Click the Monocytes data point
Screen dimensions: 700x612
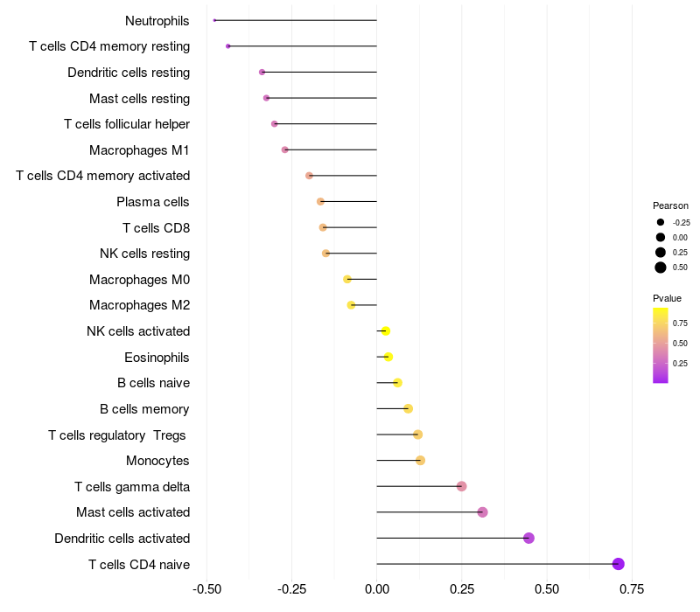pyautogui.click(x=420, y=461)
